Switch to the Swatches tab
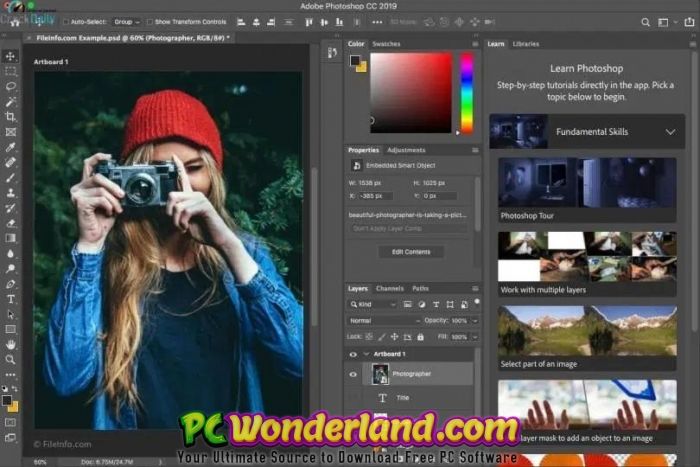Screen dimensions: 700x467 (386, 44)
